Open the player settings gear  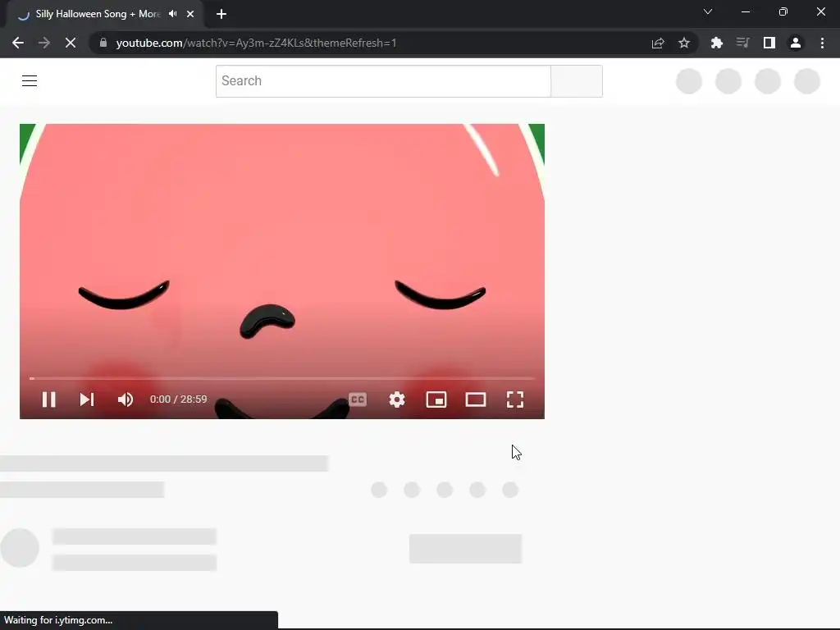(397, 399)
